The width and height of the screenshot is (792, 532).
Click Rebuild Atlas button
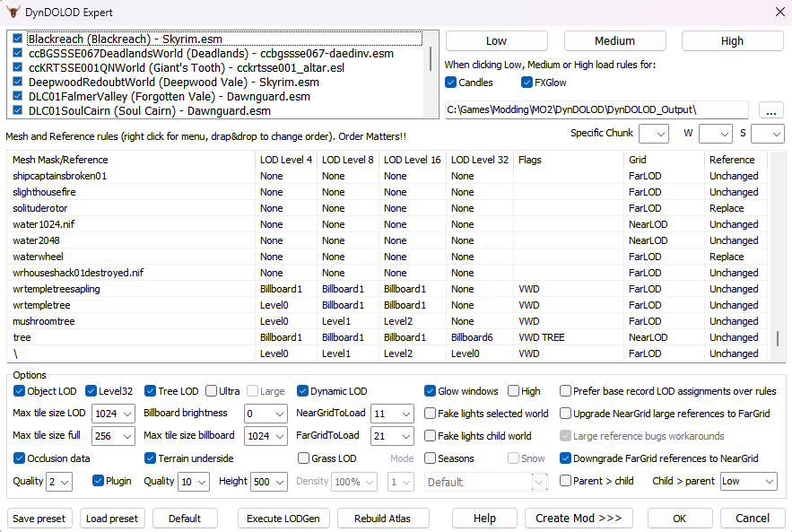pos(383,519)
